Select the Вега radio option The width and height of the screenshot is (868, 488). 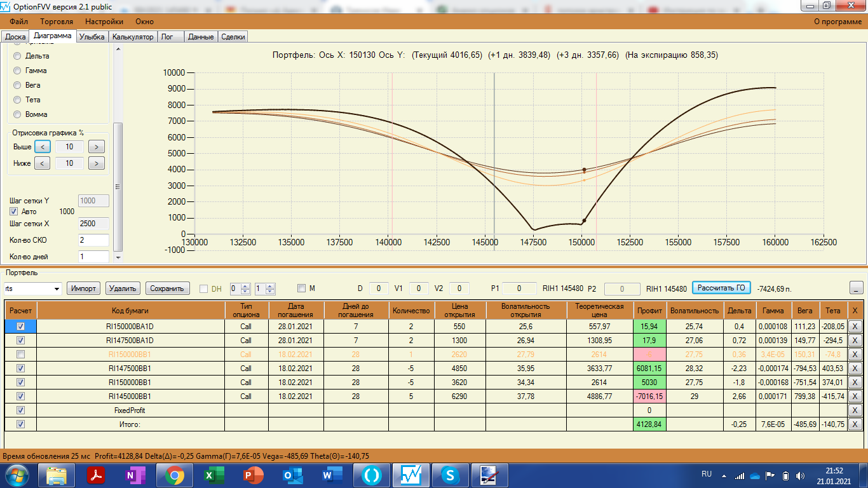point(17,85)
